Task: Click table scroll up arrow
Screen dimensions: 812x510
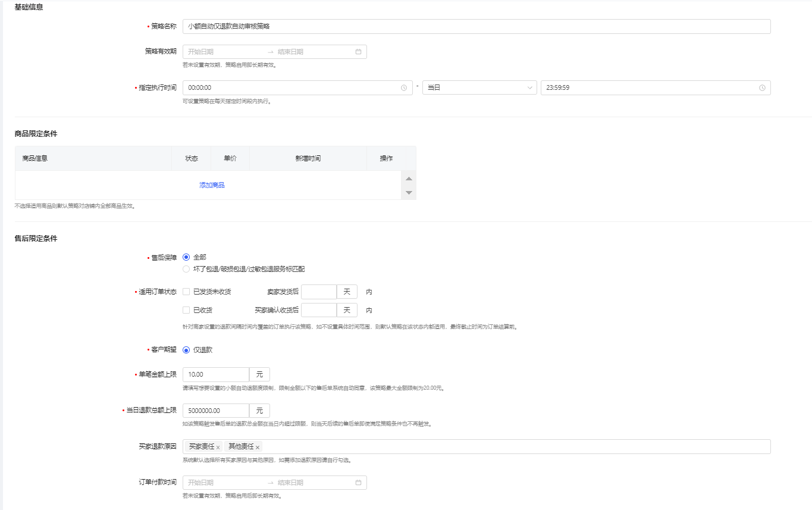Action: (409, 179)
